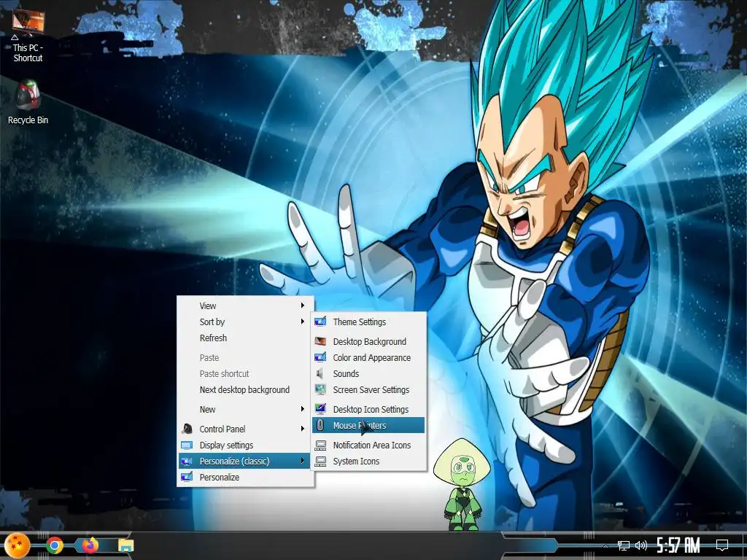This screenshot has width=747, height=560.
Task: Click the network icon in system tray
Action: pyautogui.click(x=623, y=545)
